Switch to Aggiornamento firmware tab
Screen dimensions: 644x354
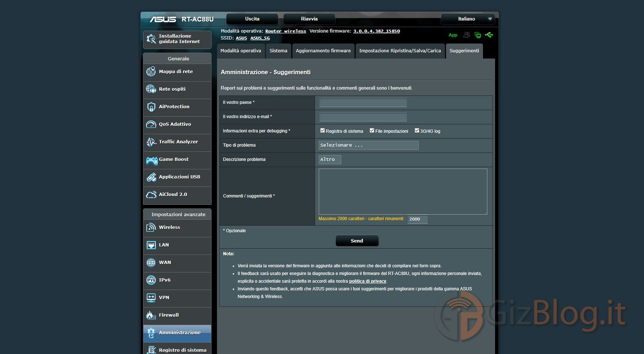[323, 51]
